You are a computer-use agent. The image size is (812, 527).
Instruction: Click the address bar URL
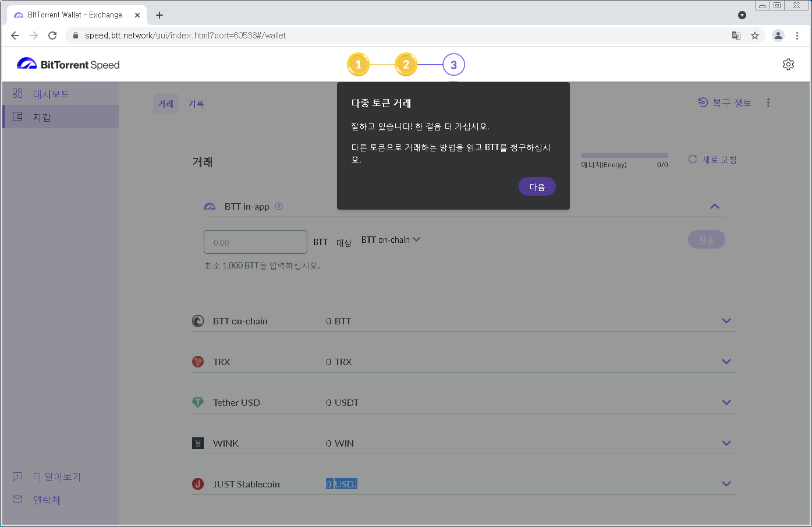pos(185,36)
